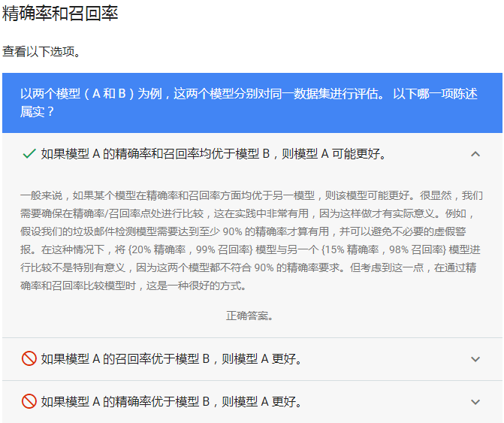Click the red prohibited icon beside the last 精确率 answer

coord(29,402)
